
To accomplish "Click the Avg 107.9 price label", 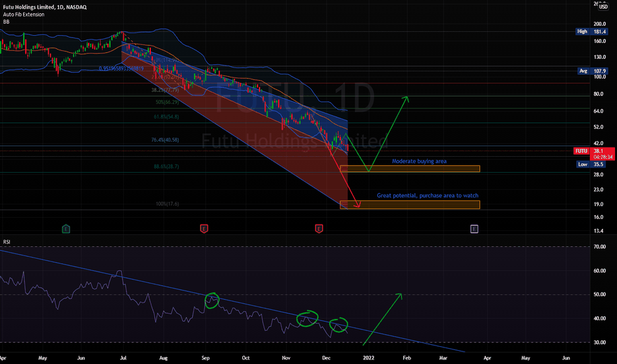I will click(x=593, y=71).
